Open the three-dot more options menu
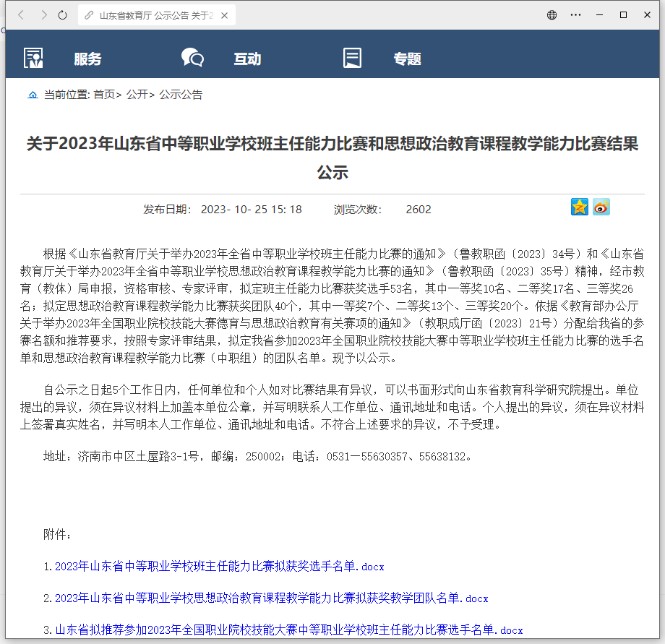This screenshot has width=665, height=644. click(x=575, y=15)
